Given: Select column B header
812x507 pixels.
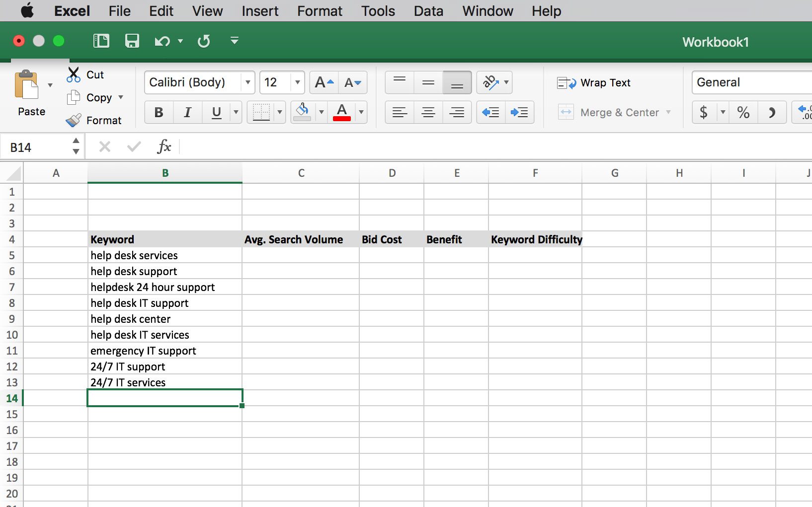Looking at the screenshot, I should pyautogui.click(x=165, y=173).
